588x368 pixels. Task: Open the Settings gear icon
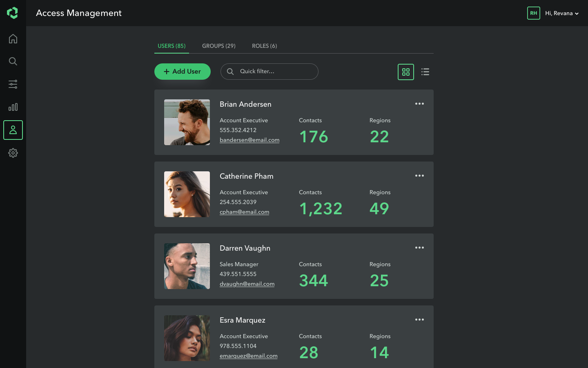coord(13,153)
